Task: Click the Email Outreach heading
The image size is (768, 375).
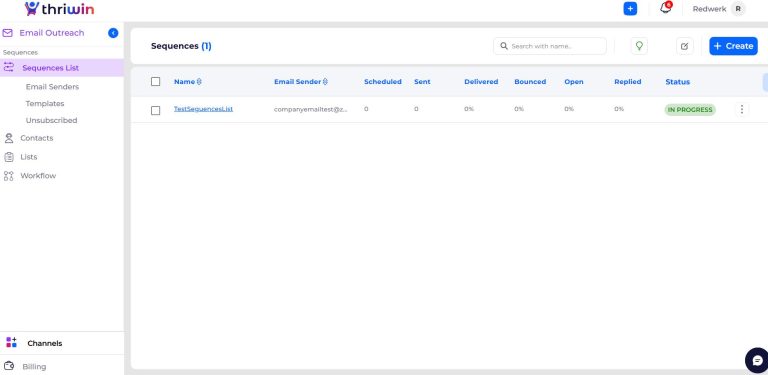Action: coord(51,33)
